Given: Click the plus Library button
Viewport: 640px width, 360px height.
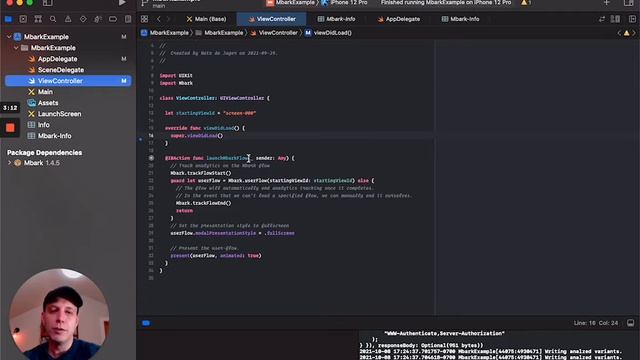Looking at the screenshot, I should [x=607, y=3].
